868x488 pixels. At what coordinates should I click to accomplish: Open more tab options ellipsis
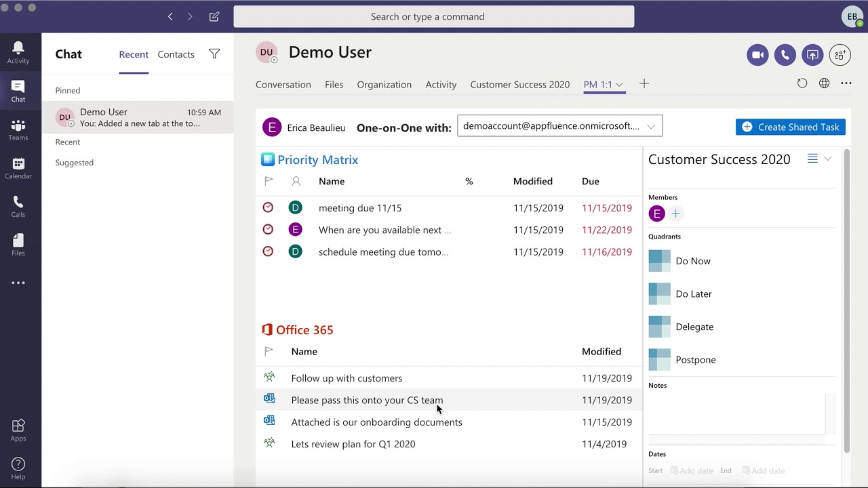pos(846,83)
